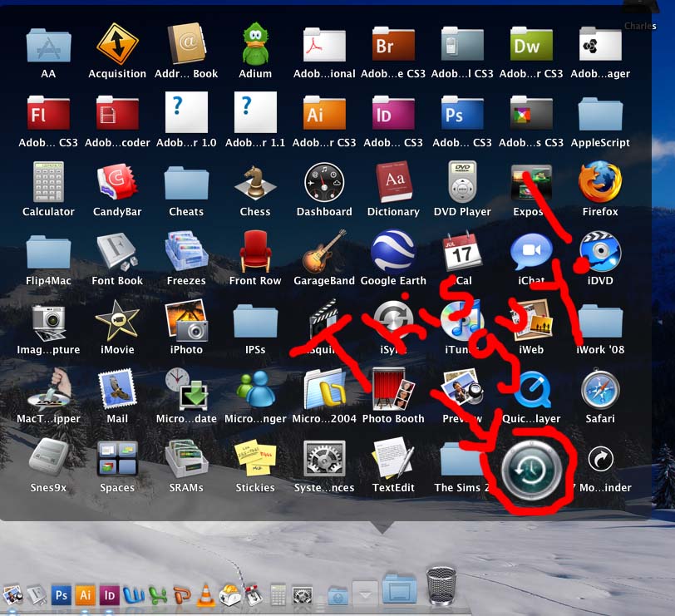Open QuickTime Player
This screenshot has height=616, width=675.
[531, 390]
